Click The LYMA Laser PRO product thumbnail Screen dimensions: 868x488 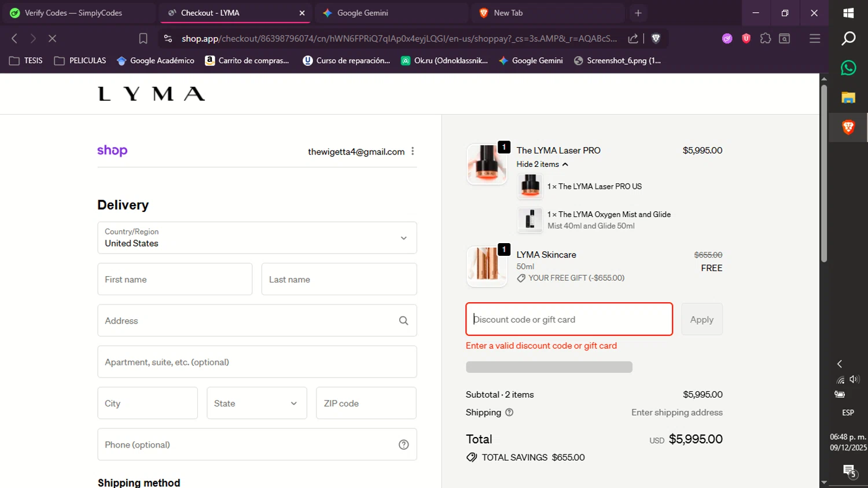pyautogui.click(x=487, y=164)
